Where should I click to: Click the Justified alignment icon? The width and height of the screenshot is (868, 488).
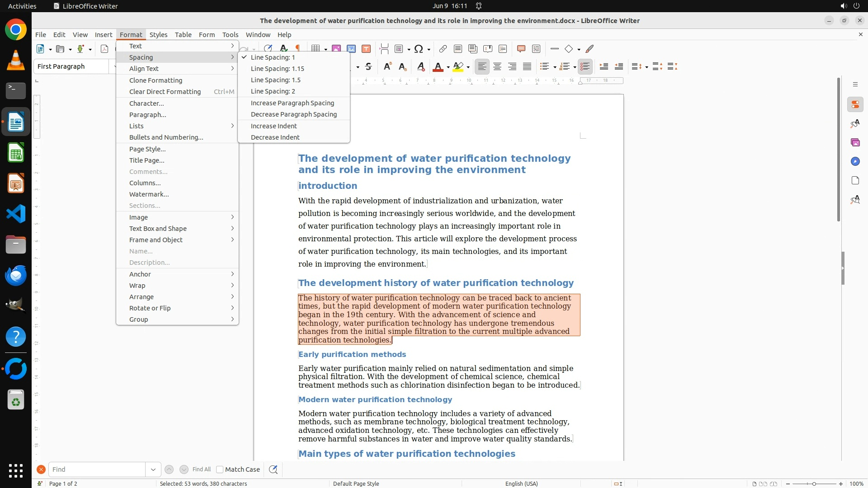pos(527,67)
